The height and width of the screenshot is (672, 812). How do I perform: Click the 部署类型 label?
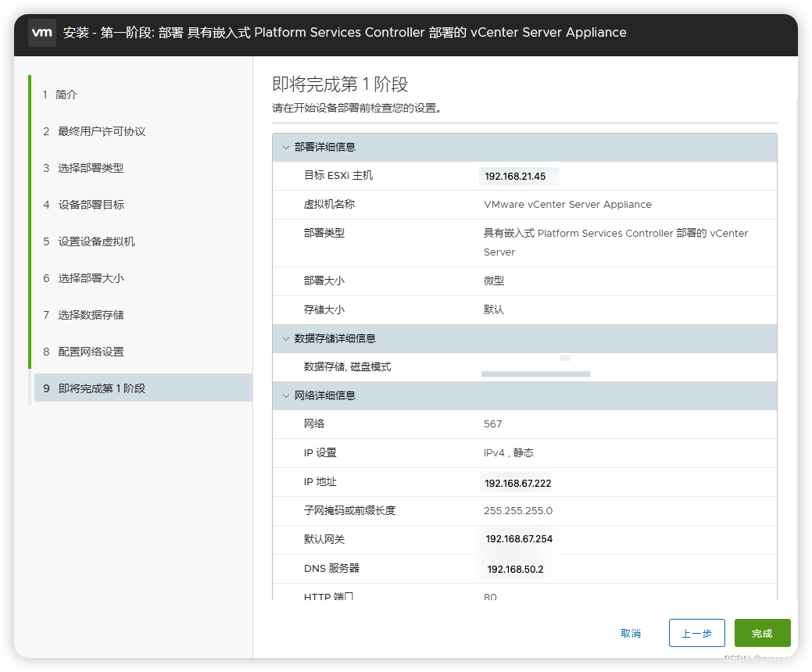click(x=324, y=233)
